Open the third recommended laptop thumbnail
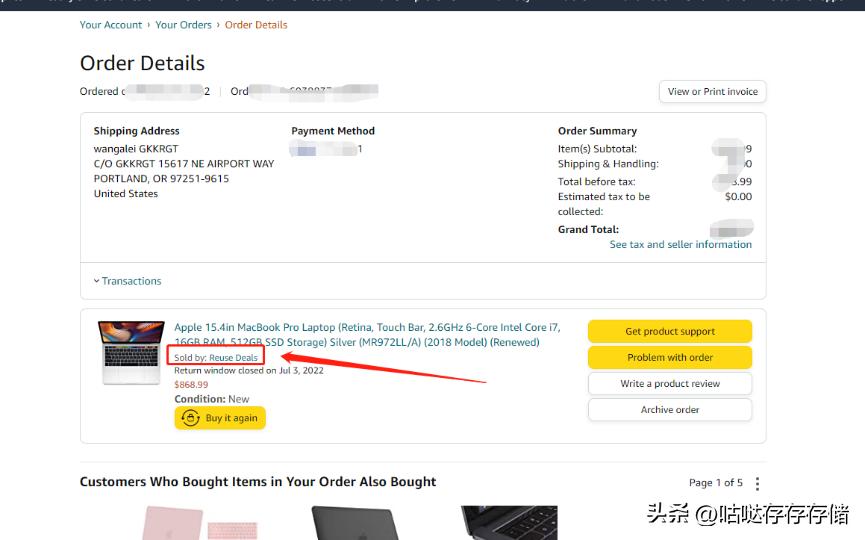Viewport: 865px width, 540px height. click(x=508, y=522)
